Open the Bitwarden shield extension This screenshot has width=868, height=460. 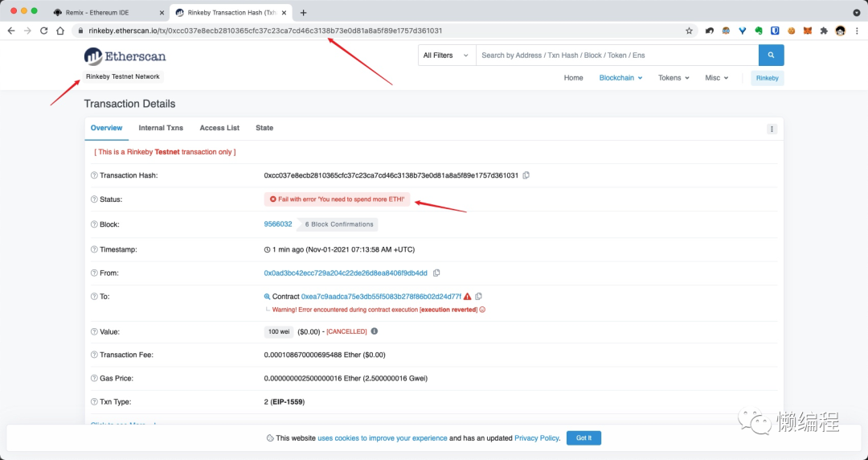pyautogui.click(x=775, y=31)
